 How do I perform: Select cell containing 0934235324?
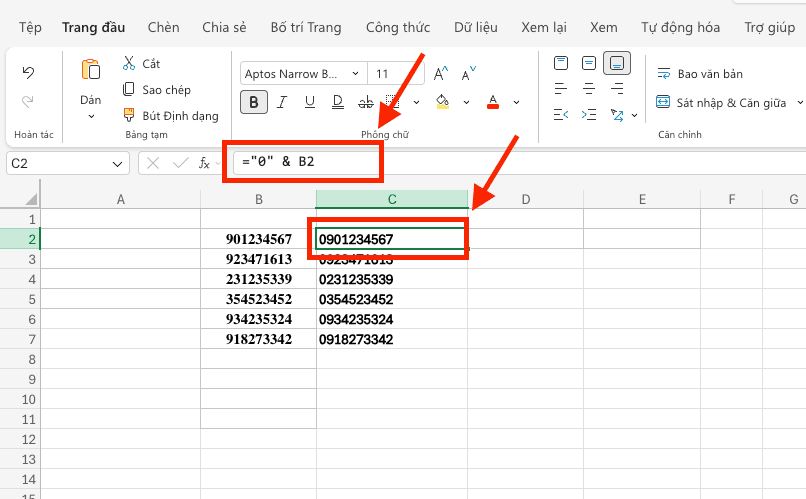click(392, 319)
